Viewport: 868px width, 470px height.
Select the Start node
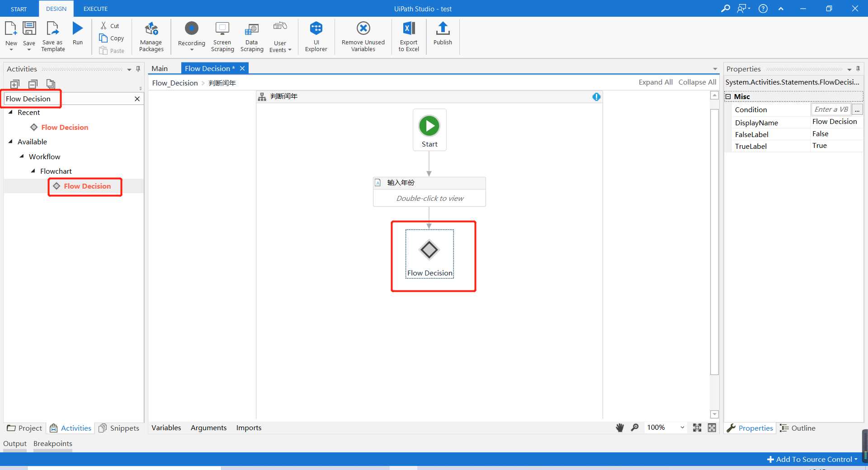click(x=429, y=130)
